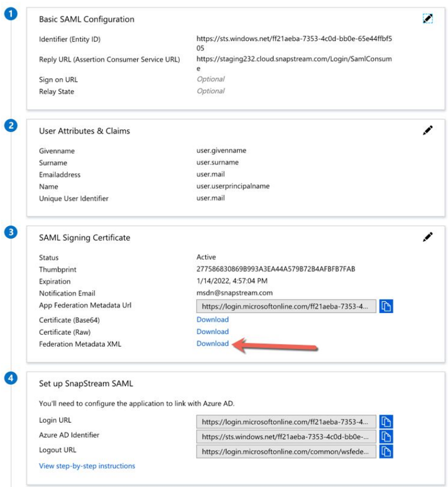This screenshot has height=487, width=448.
Task: Select the Thumbprint value 277586830869B993...
Action: coord(276,269)
